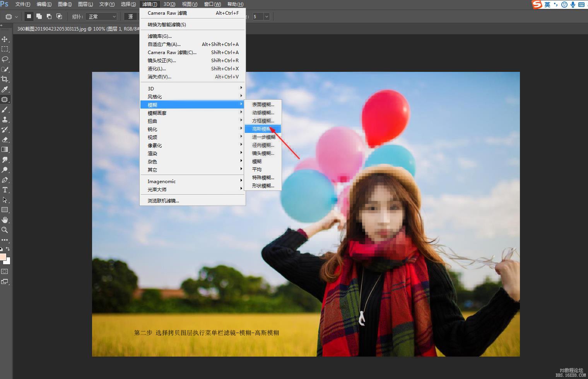Select the Eyedropper tool
Screen dimensions: 588x379
point(5,89)
